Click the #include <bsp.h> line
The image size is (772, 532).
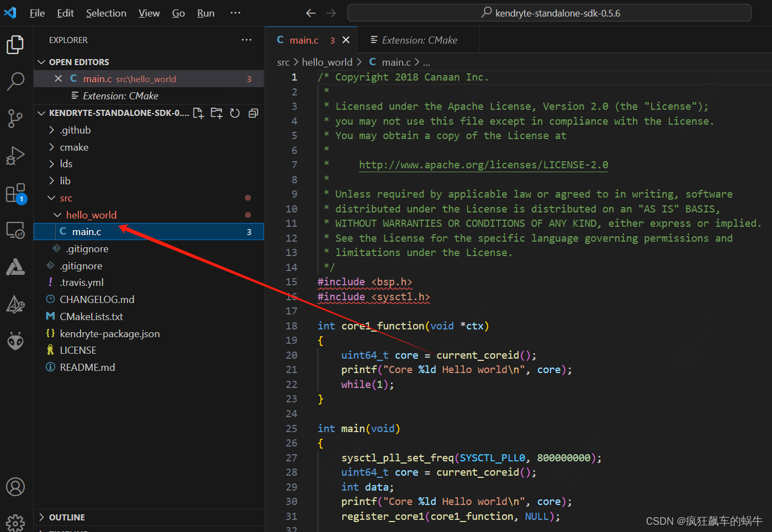pyautogui.click(x=365, y=282)
